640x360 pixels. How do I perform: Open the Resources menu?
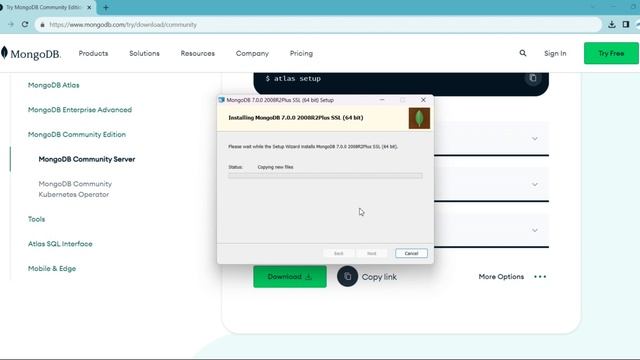coord(198,53)
